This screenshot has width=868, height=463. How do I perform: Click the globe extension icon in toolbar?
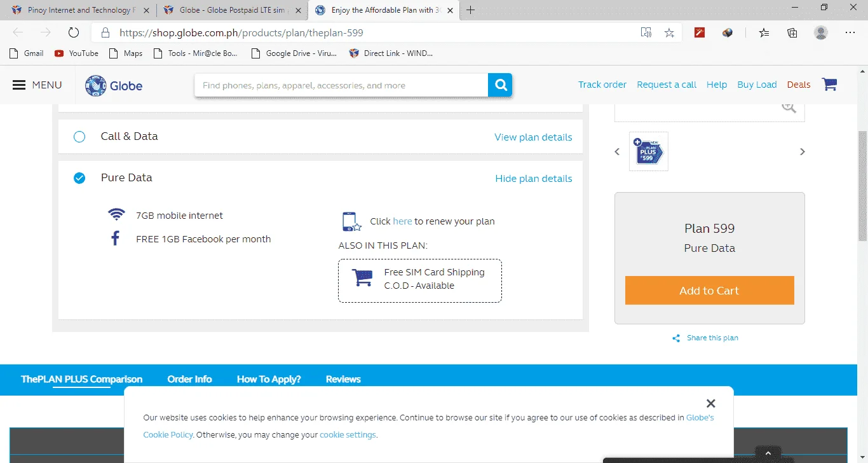(x=728, y=32)
